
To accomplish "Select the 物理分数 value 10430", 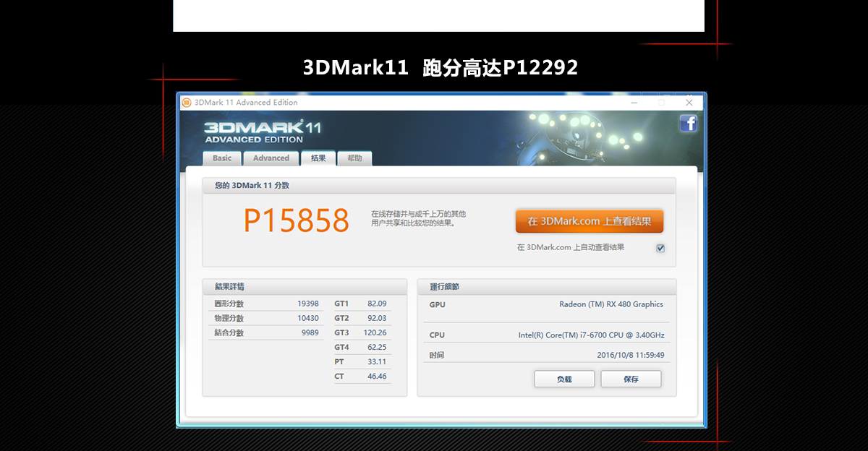I will [308, 318].
